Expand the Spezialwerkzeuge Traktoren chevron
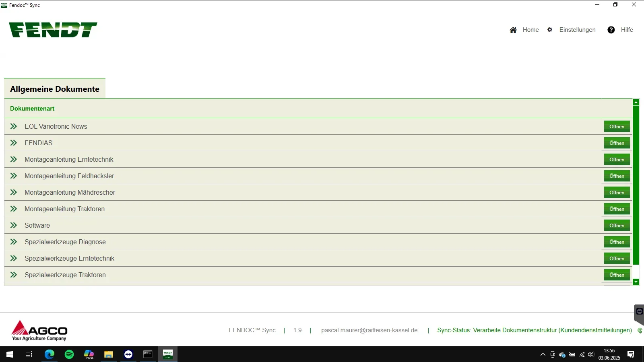644x362 pixels. coord(14,275)
